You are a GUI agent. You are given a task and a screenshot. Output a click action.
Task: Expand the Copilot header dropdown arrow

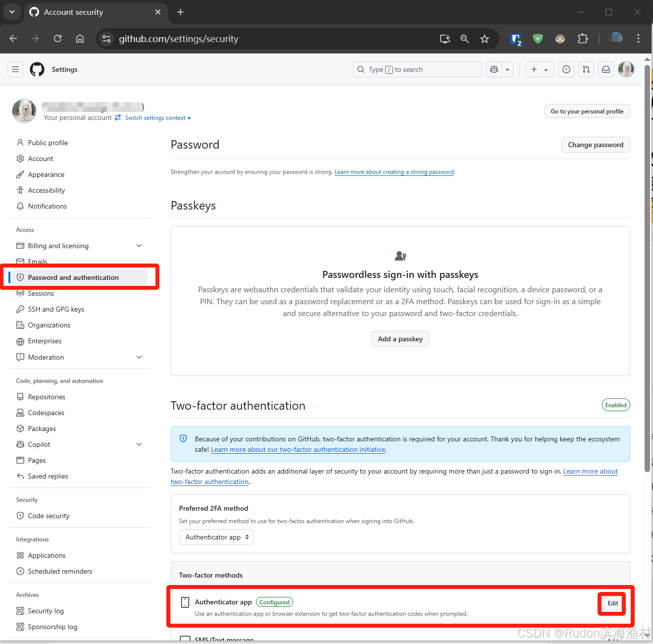pos(507,69)
